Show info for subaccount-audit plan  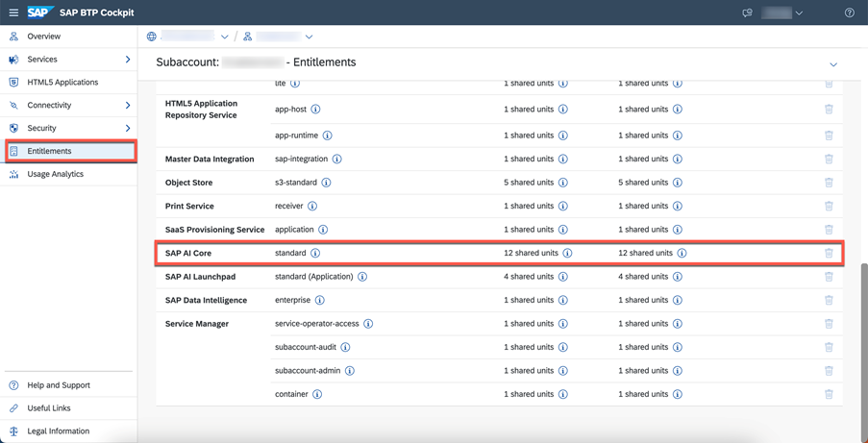pos(345,347)
